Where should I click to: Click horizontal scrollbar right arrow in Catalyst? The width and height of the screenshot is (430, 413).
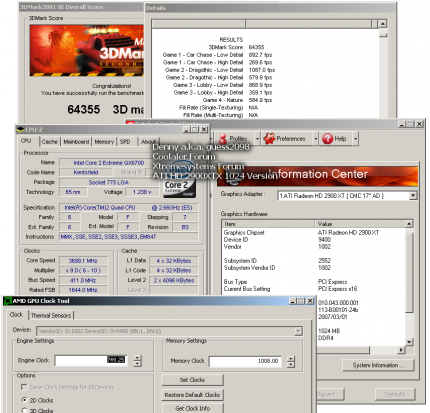[401, 350]
